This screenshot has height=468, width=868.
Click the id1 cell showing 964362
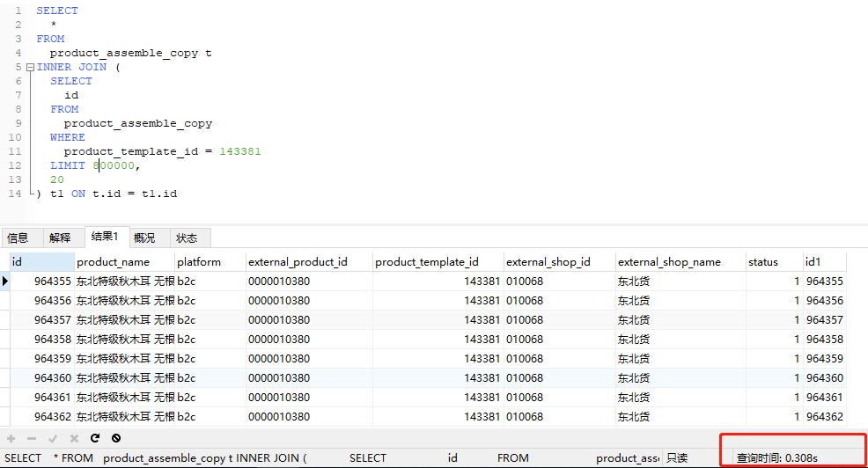point(824,417)
